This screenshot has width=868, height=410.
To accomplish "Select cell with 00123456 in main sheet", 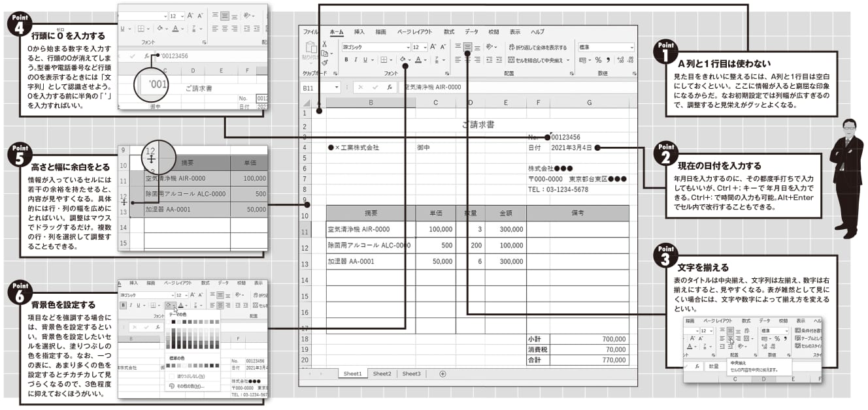I will pos(589,137).
